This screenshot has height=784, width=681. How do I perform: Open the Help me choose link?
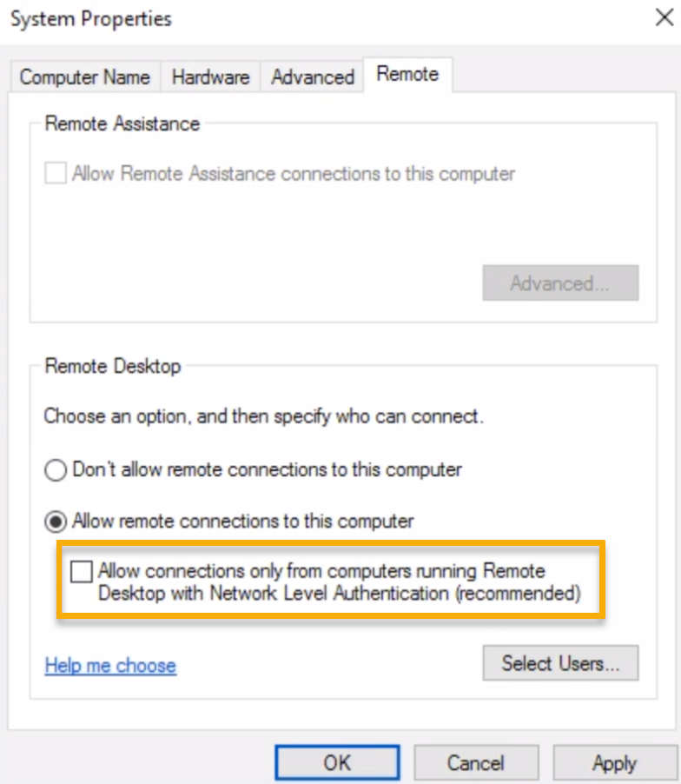pos(110,666)
